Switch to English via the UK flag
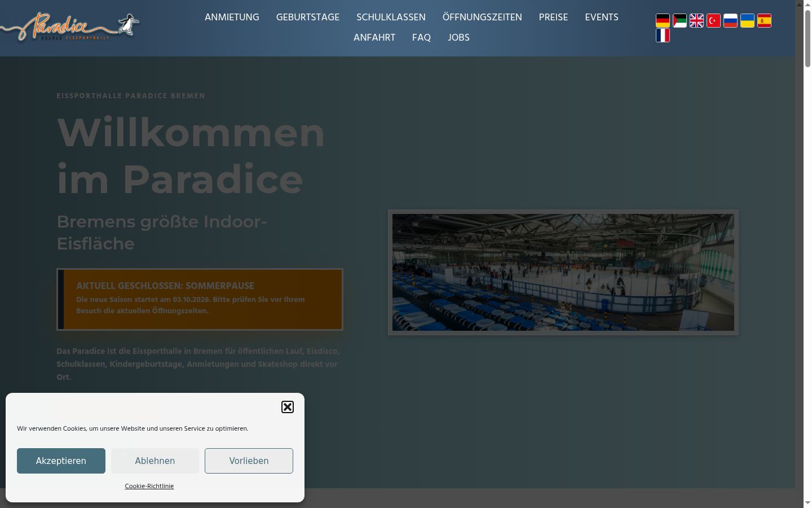The width and height of the screenshot is (812, 508). (x=697, y=21)
